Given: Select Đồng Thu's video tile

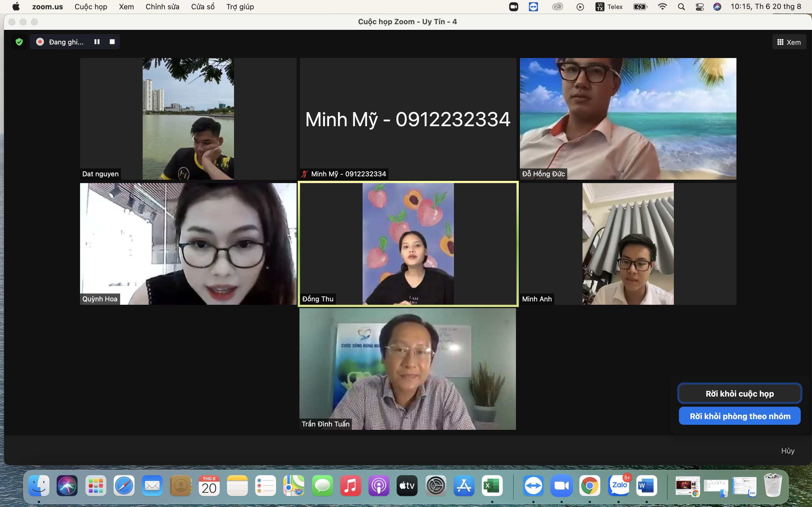Looking at the screenshot, I should [x=408, y=244].
